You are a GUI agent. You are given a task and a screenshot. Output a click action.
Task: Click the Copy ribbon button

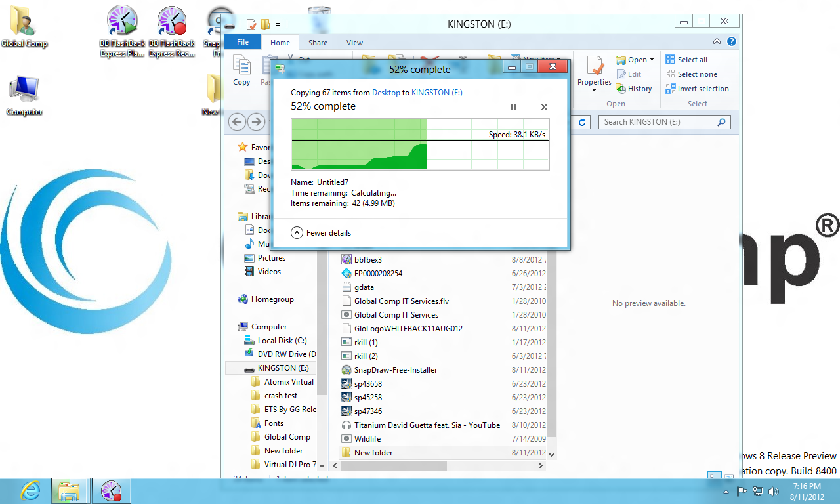pos(241,70)
